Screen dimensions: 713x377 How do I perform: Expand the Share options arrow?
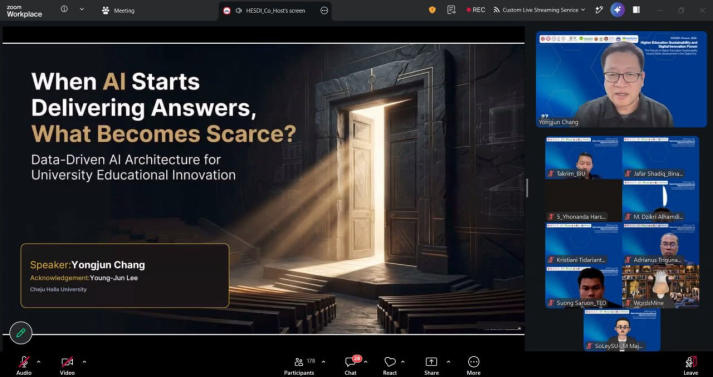[x=448, y=362]
